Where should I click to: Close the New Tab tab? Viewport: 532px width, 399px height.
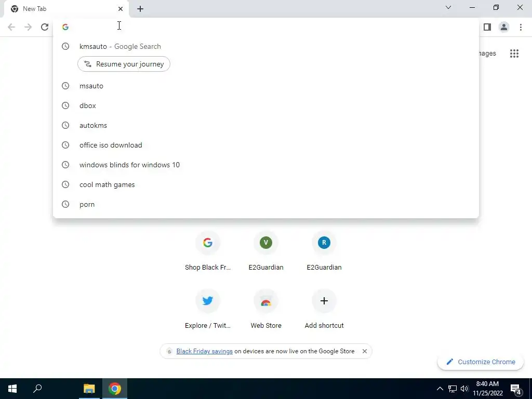[x=121, y=9]
